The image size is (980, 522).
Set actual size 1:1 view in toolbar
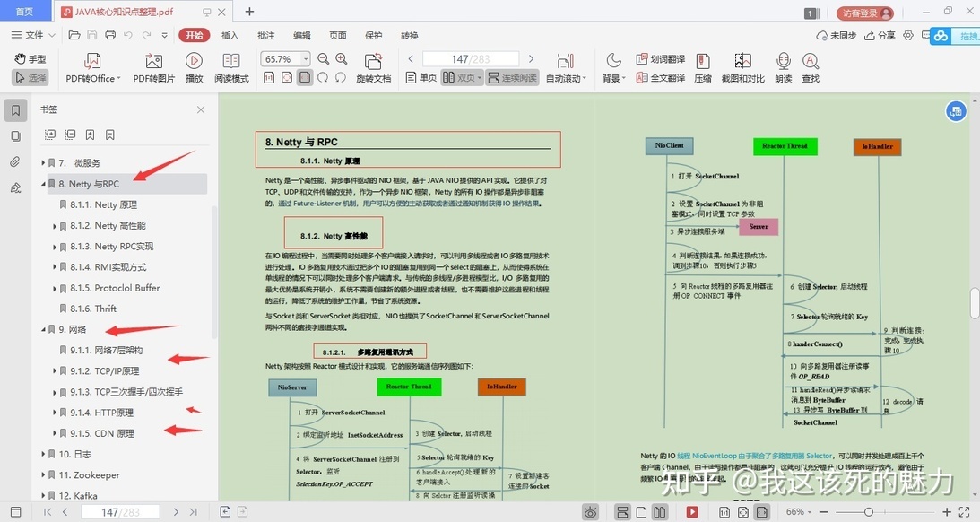pyautogui.click(x=269, y=77)
